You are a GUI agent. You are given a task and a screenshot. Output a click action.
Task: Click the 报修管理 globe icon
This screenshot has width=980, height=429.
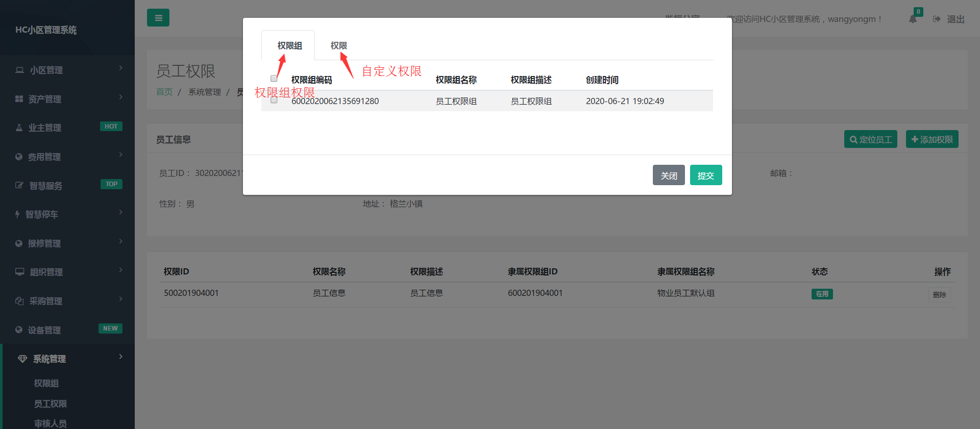click(19, 243)
